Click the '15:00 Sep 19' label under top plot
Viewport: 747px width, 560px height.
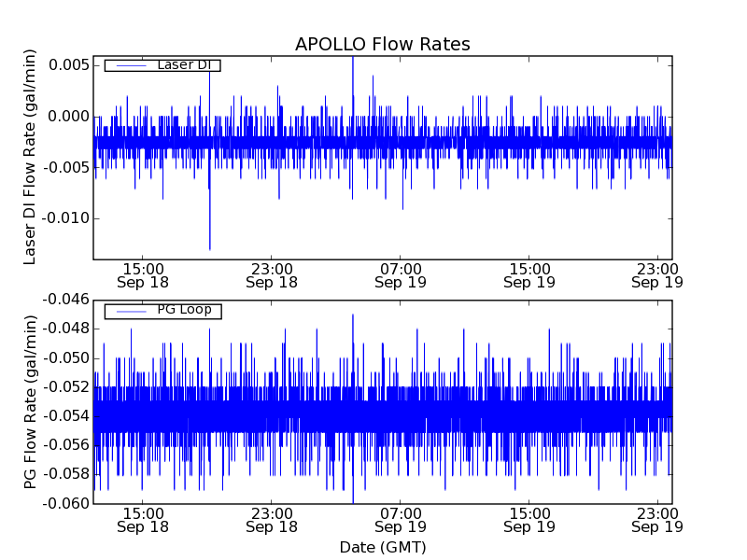click(x=529, y=275)
